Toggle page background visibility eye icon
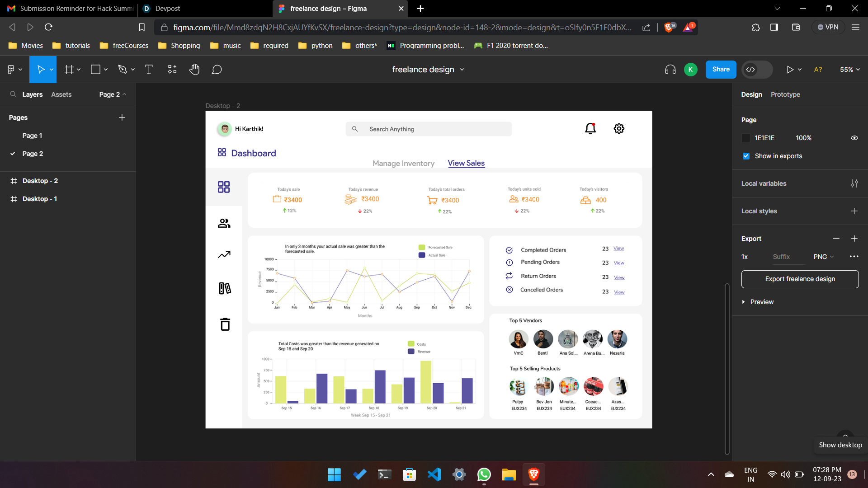 pos(854,138)
